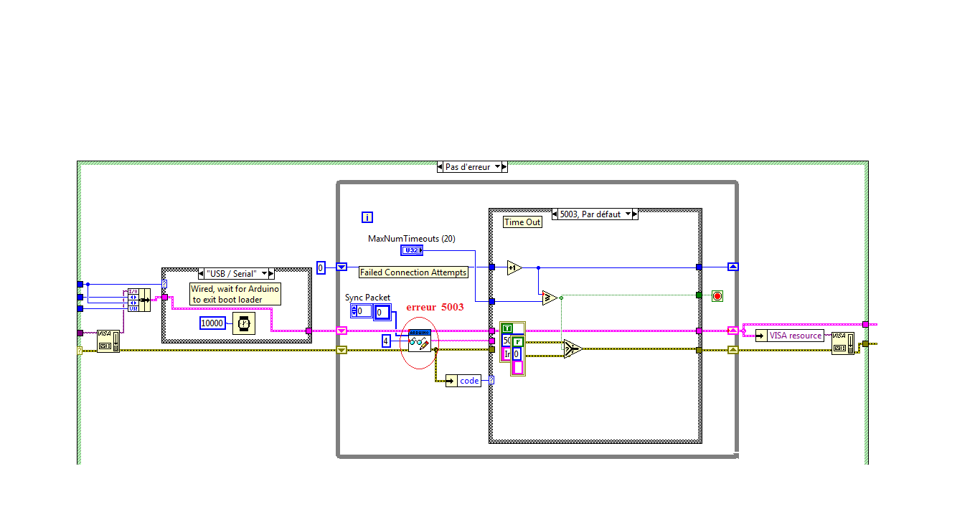
Task: Select the Increment (+1) function
Action: tap(514, 267)
